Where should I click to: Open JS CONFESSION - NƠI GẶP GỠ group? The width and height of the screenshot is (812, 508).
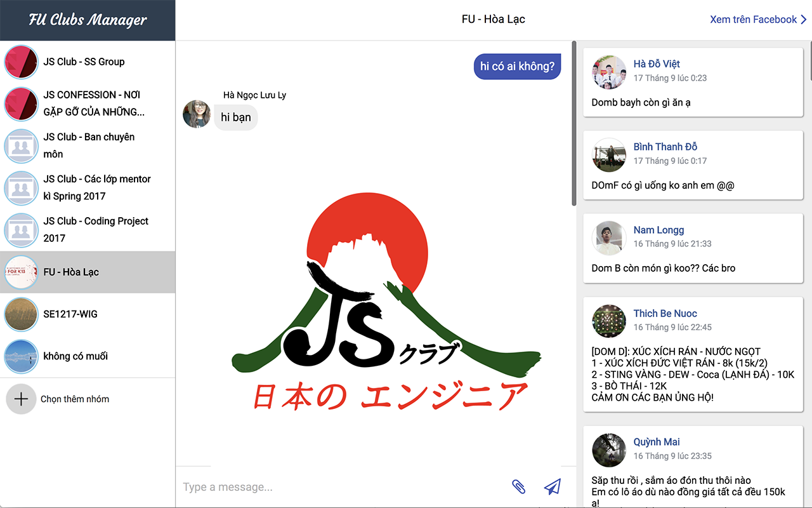click(88, 104)
